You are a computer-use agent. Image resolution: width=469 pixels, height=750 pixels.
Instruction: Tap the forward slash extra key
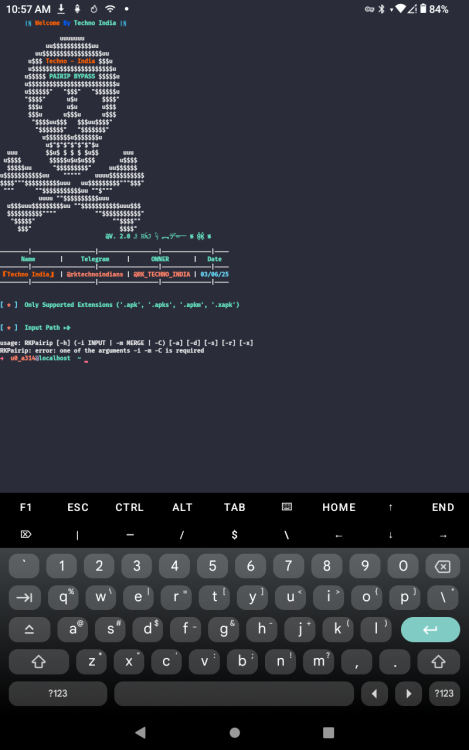click(182, 535)
